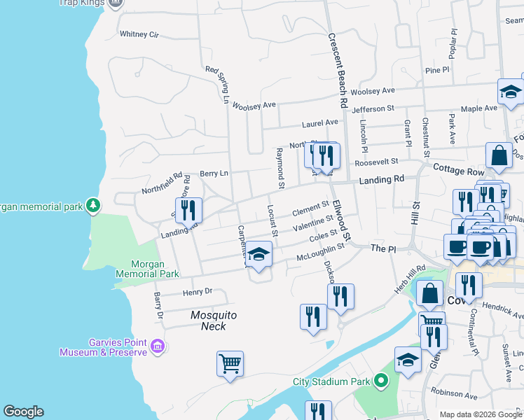Open the restaurant marker at the bottom edge
Viewport: 524px width, 420px height.
318,410
